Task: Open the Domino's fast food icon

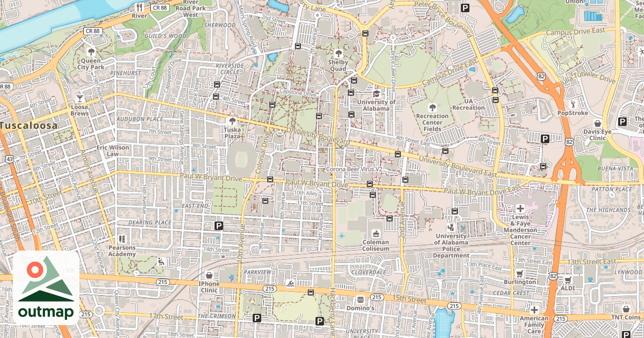Action: coord(361,299)
